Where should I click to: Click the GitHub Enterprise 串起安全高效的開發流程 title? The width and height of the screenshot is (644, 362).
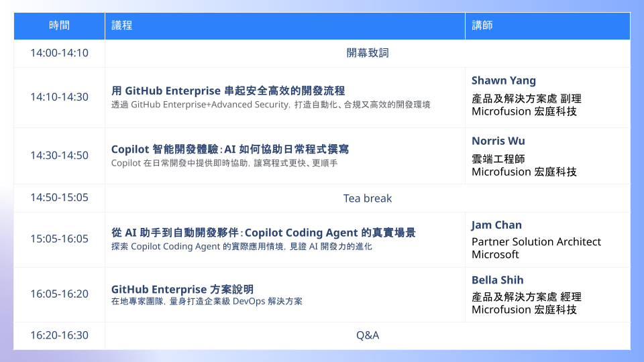coord(228,90)
